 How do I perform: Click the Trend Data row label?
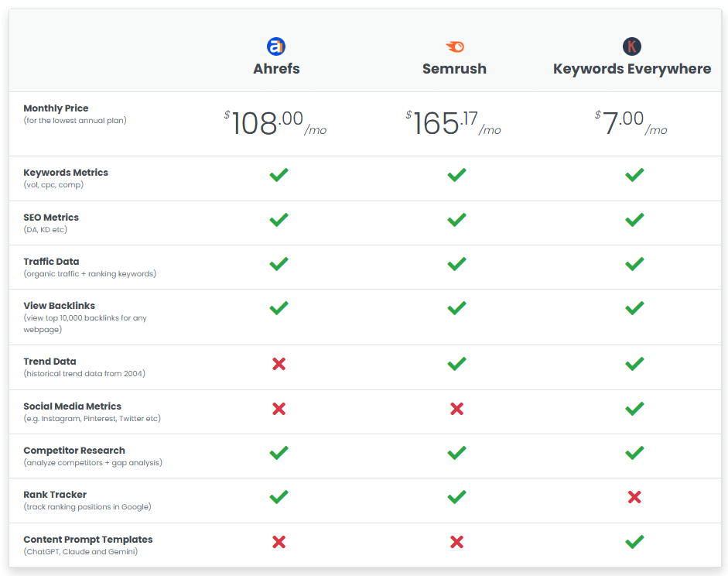tap(50, 362)
